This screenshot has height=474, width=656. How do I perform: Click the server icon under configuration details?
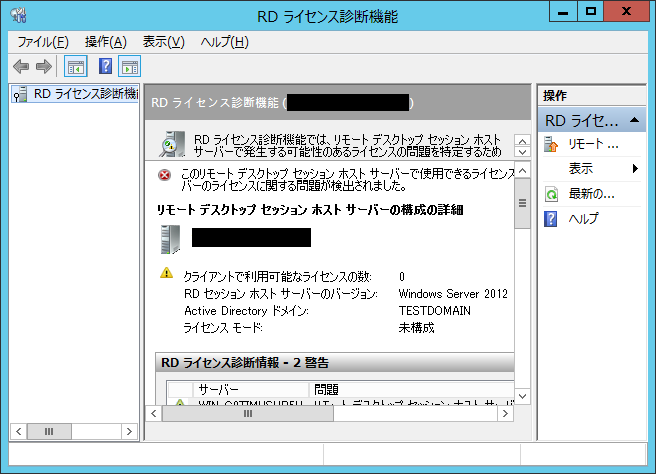pos(170,239)
